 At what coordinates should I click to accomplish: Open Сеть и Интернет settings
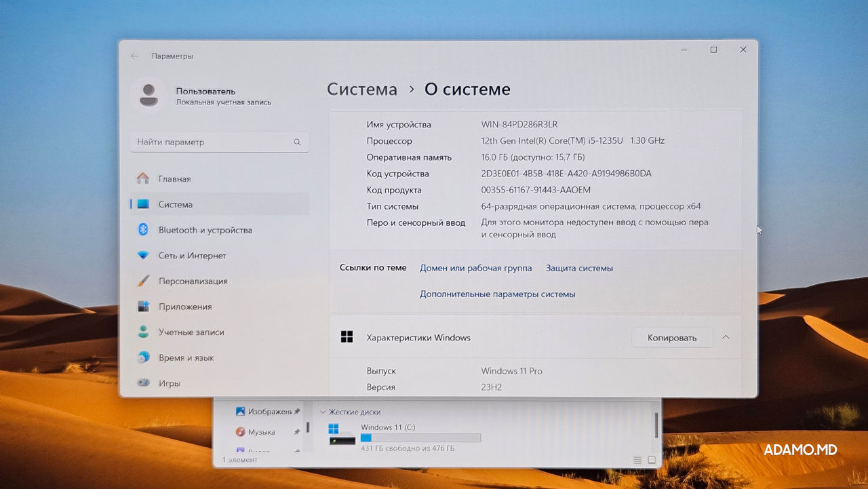coord(220,256)
